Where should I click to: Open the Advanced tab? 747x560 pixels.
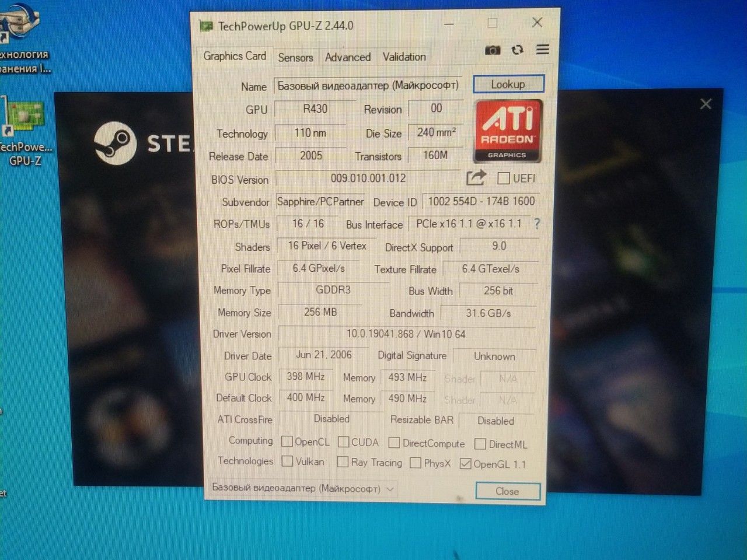pyautogui.click(x=348, y=57)
